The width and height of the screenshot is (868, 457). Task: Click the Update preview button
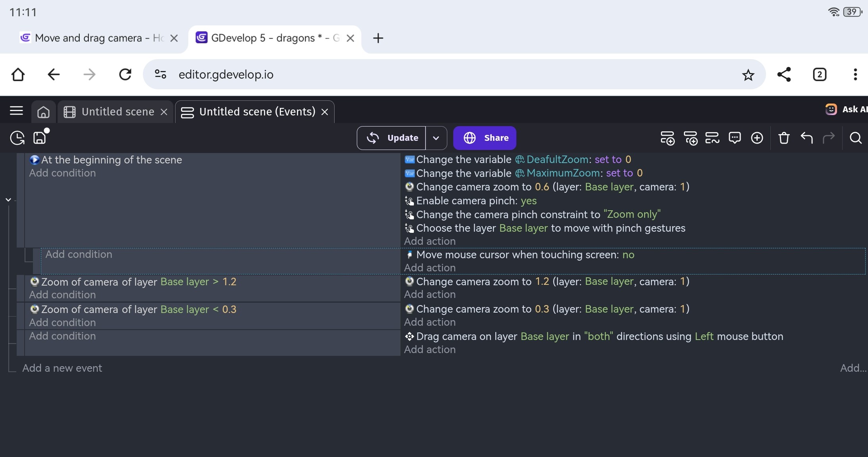(391, 138)
